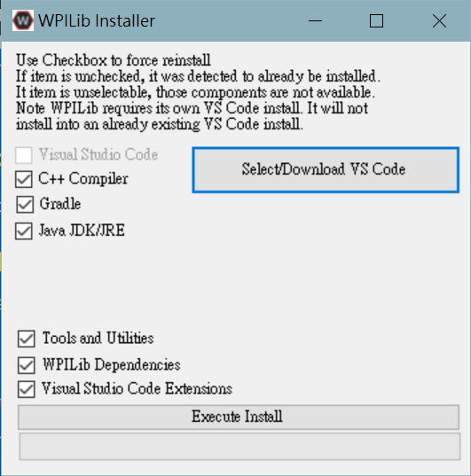The width and height of the screenshot is (471, 476).
Task: Click the 'Java JDK/JRE' label text
Action: 82,230
